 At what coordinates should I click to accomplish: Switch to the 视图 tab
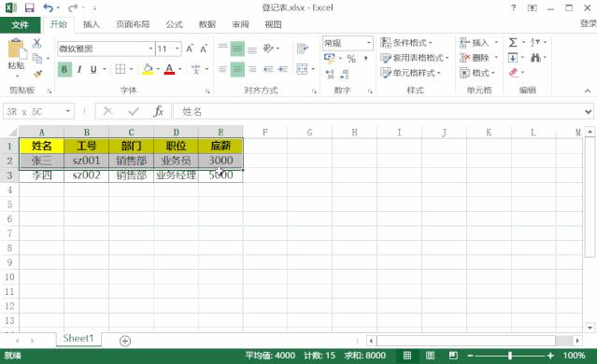tap(273, 24)
